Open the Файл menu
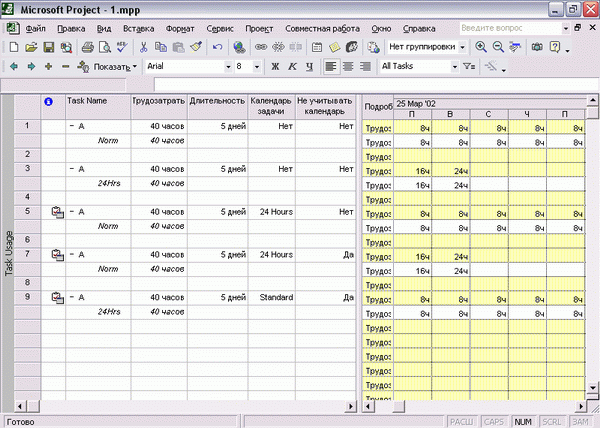This screenshot has width=600, height=428. (35, 29)
